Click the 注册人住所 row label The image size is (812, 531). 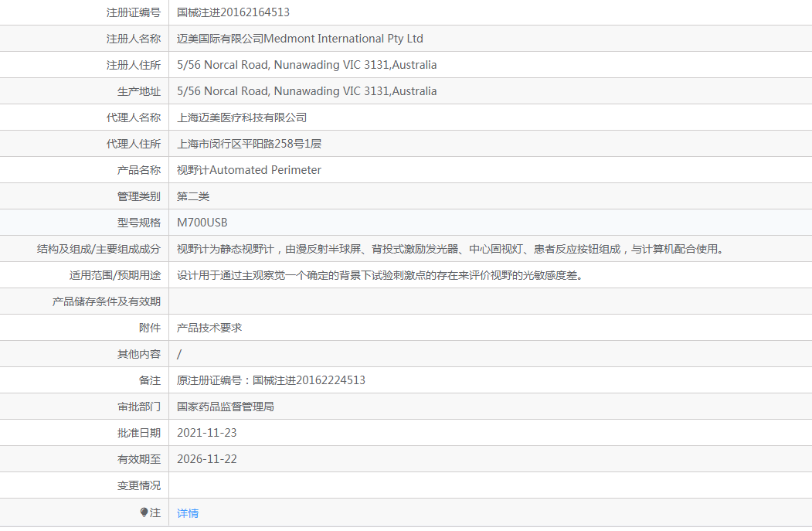click(x=134, y=65)
